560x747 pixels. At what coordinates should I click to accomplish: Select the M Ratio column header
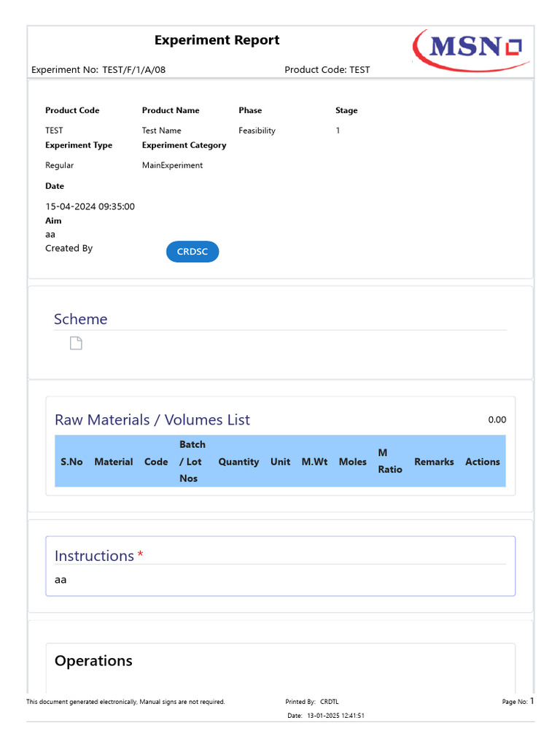coord(390,461)
